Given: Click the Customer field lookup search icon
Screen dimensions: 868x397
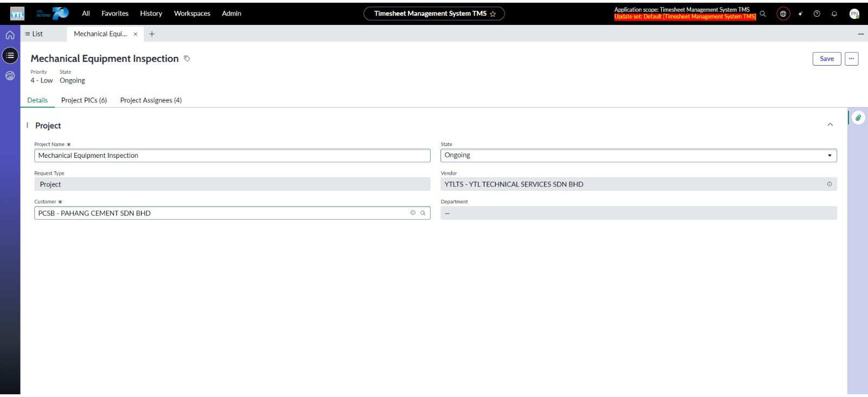Looking at the screenshot, I should pyautogui.click(x=423, y=213).
